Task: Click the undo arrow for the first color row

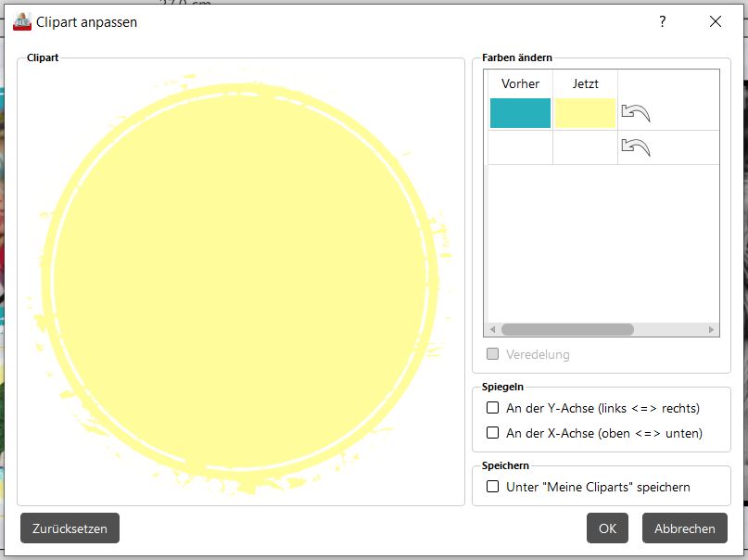Action: coord(635,113)
